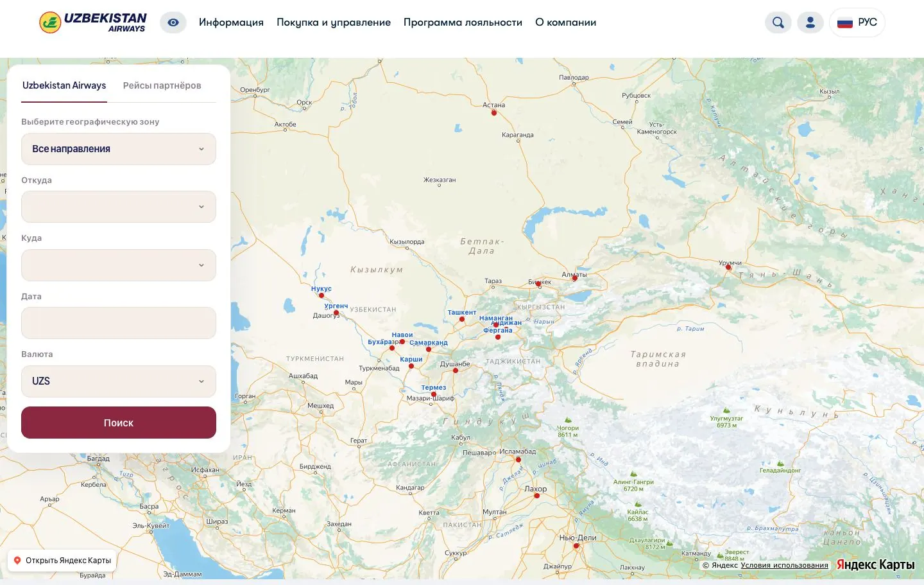Click Открыть Яндекс Карты link
The image size is (924, 585).
pyautogui.click(x=62, y=561)
